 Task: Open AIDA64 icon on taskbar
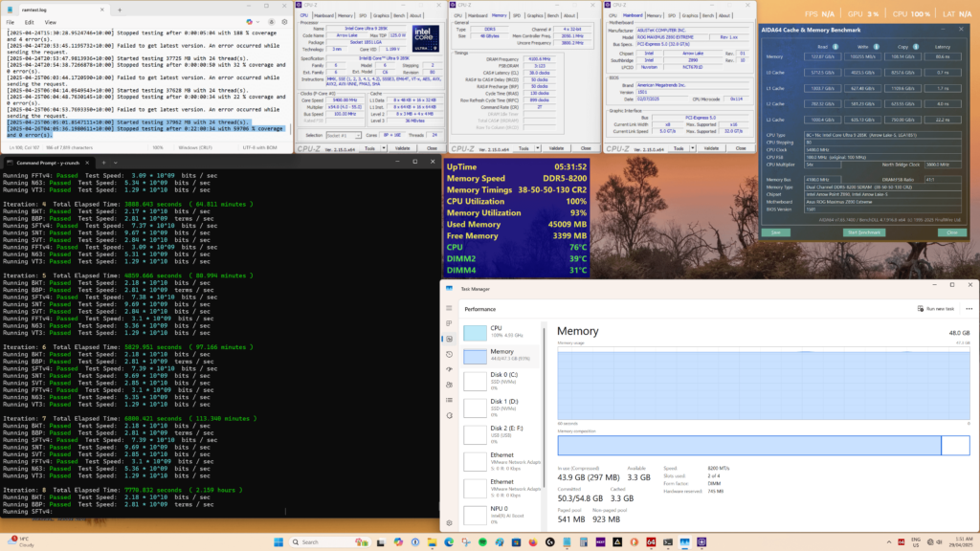pos(651,541)
